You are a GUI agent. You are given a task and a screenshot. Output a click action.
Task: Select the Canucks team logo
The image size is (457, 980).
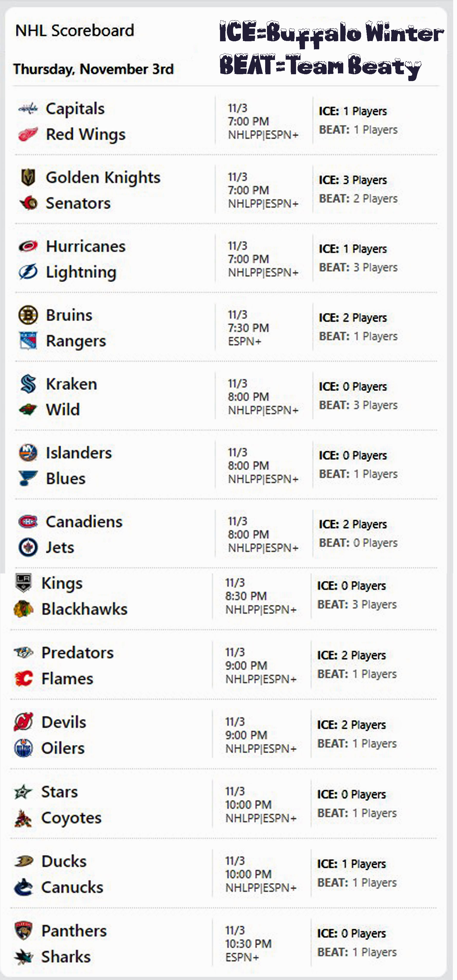[23, 888]
